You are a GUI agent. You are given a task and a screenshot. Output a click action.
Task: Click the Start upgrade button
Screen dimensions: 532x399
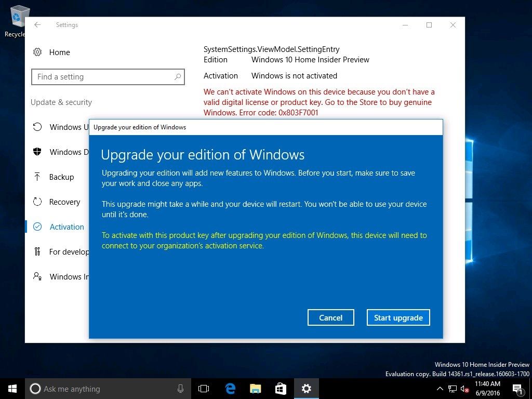point(398,317)
